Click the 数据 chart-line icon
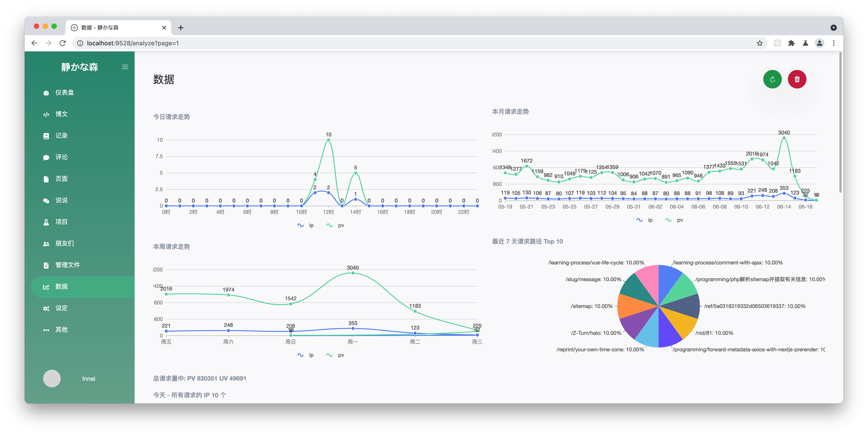This screenshot has width=868, height=436. point(46,287)
